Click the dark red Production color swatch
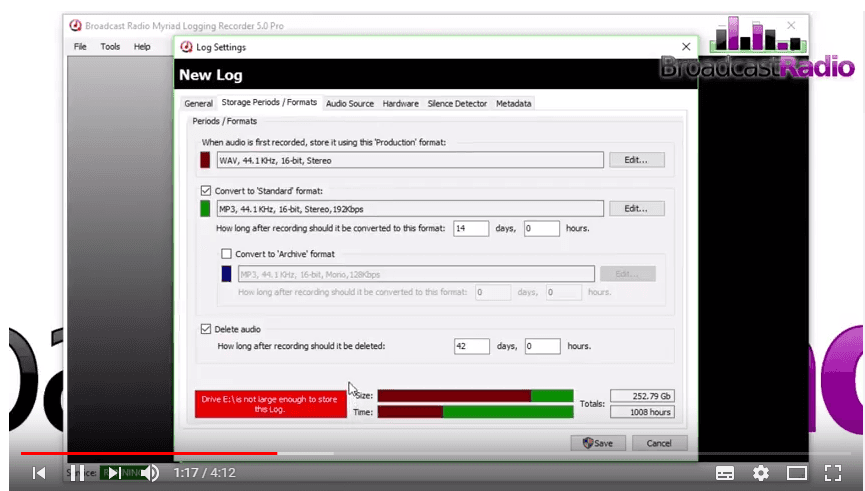Viewport: 865px width, 491px height. 205,160
